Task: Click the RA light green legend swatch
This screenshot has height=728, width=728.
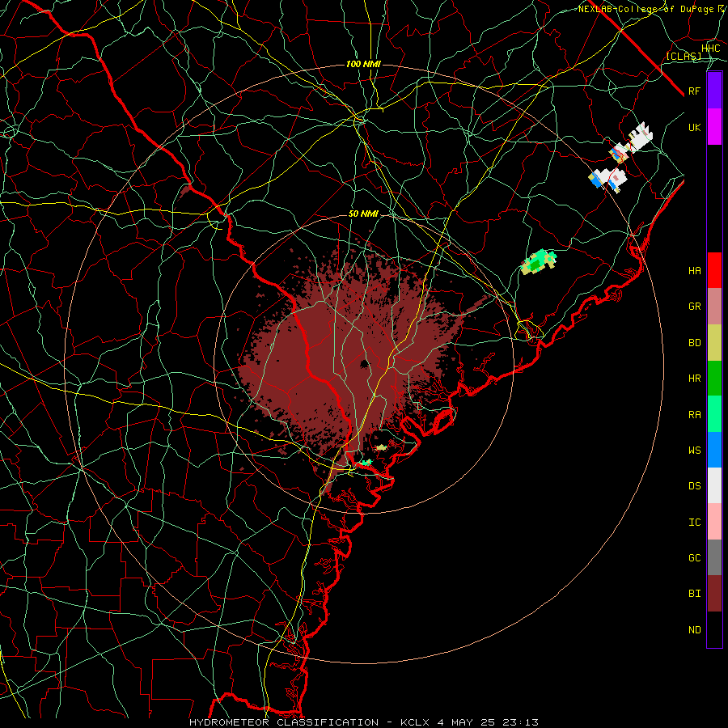Action: tap(714, 414)
